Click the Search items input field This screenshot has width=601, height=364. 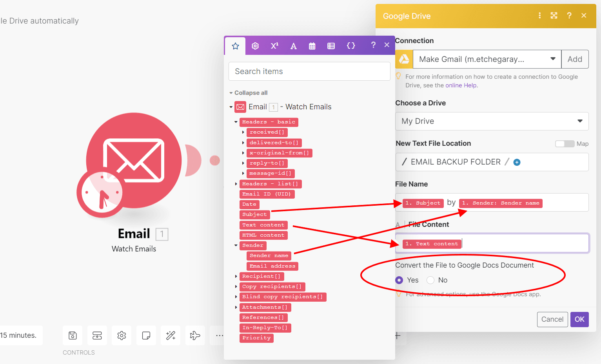[x=309, y=71]
